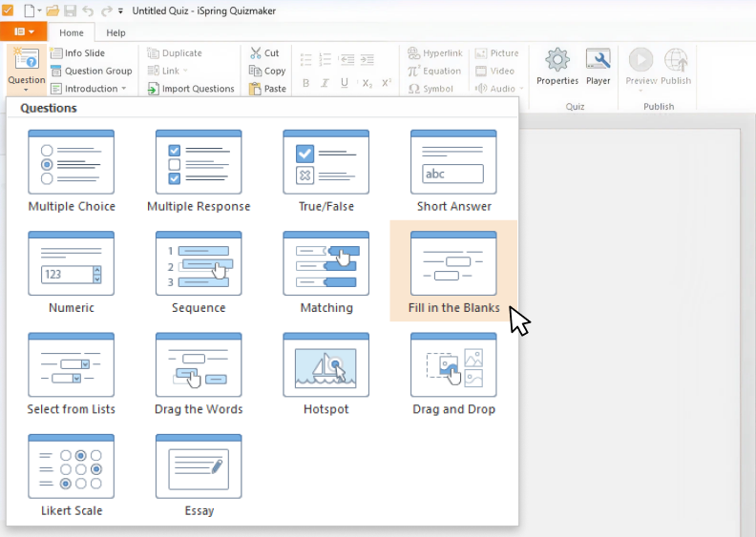Click the Fill in the Blanks option
The height and width of the screenshot is (537, 756).
453,272
